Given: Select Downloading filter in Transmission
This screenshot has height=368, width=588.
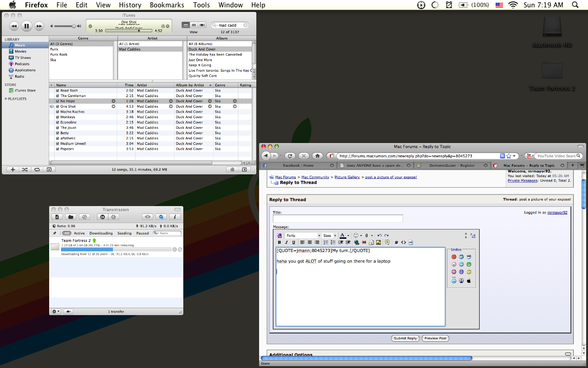Looking at the screenshot, I should [x=101, y=233].
